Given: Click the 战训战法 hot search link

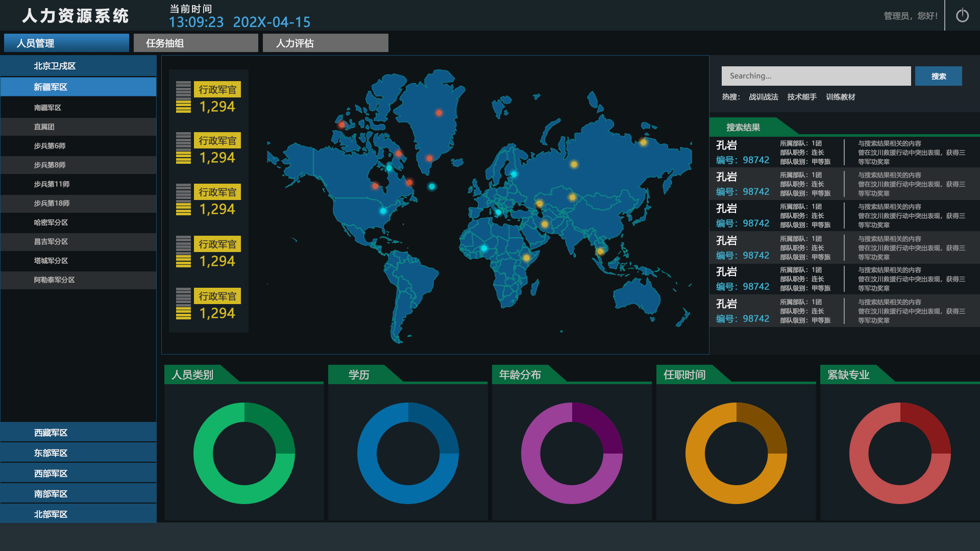Looking at the screenshot, I should tap(763, 97).
